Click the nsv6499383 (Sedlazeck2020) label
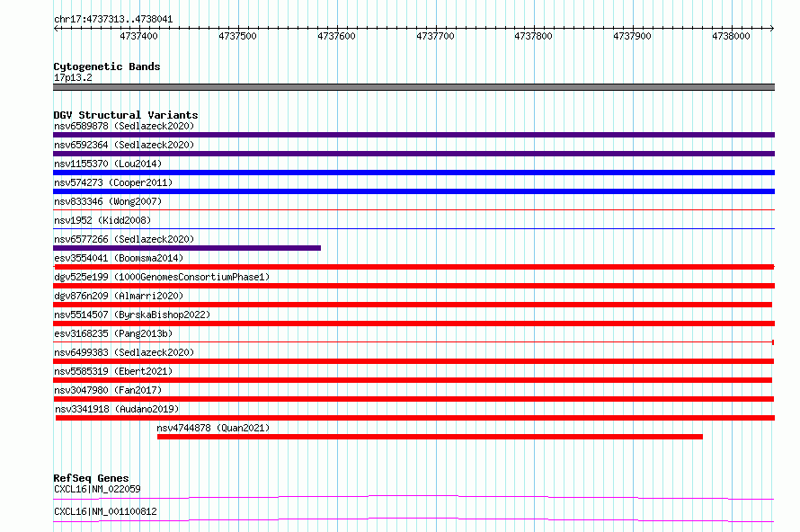This screenshot has height=532, width=800. click(x=124, y=352)
